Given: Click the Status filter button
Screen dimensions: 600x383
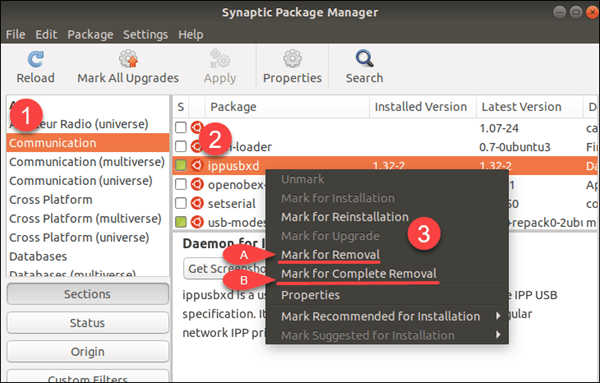Looking at the screenshot, I should (88, 323).
